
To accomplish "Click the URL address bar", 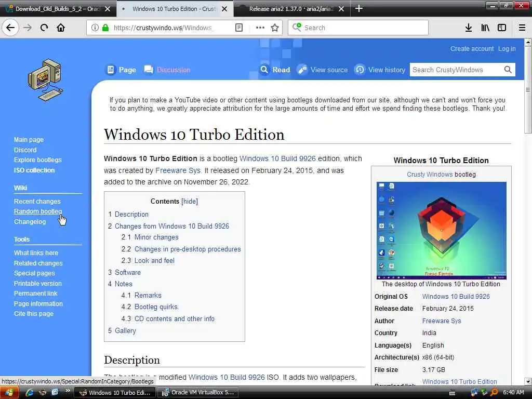I will [163, 28].
